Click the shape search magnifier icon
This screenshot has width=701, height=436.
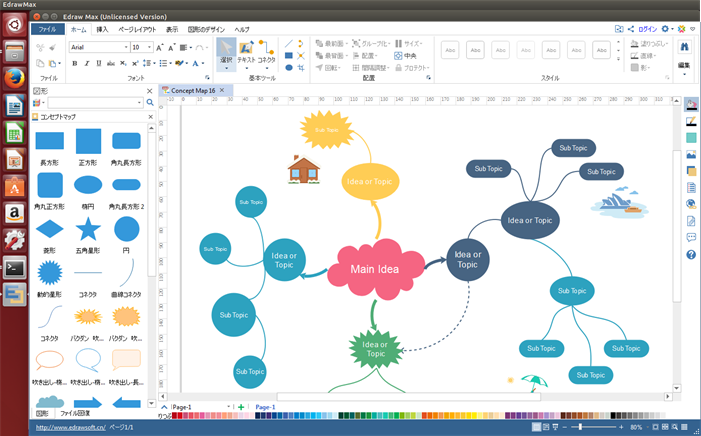pos(150,102)
